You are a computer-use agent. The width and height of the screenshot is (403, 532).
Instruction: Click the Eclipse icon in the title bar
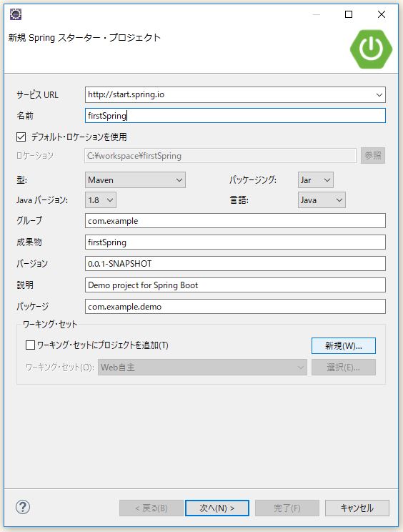(x=16, y=14)
